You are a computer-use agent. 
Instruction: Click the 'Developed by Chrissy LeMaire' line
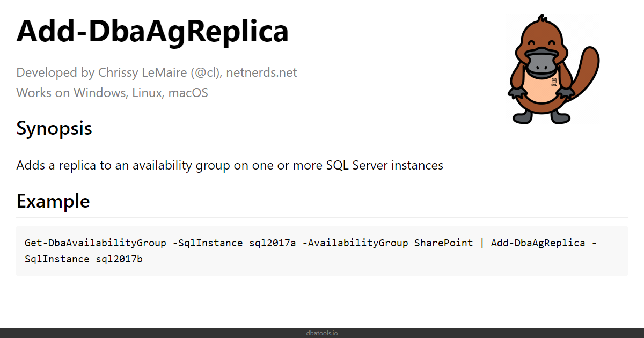coord(157,72)
